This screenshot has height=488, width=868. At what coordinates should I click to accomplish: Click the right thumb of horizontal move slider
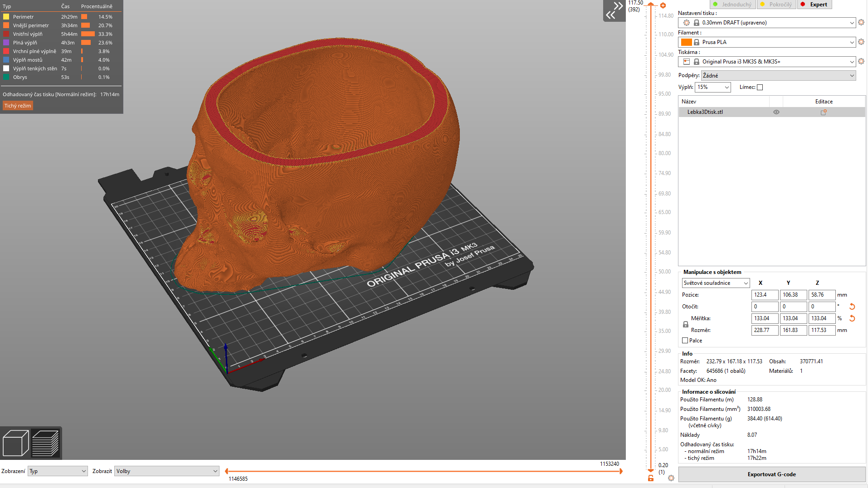pos(621,471)
